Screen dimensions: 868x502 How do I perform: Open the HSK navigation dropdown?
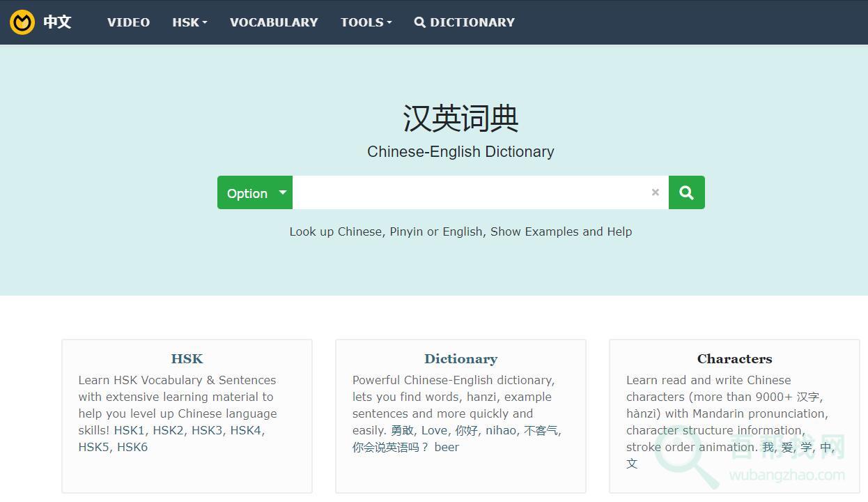(188, 22)
